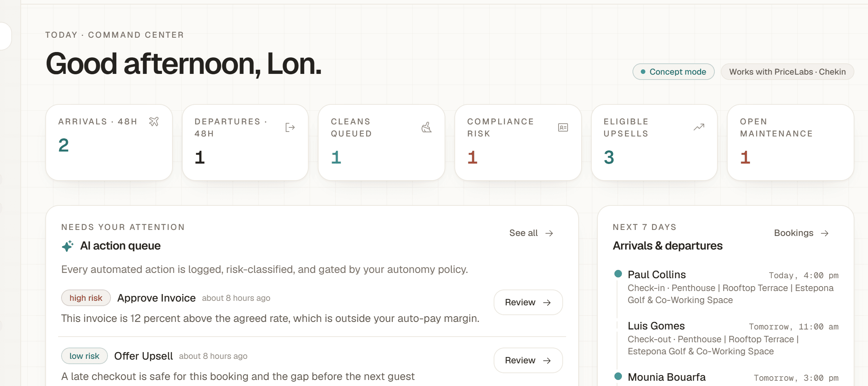Click the trending arrow icon on Eligible Upsells
Screen dimensions: 868x386
tap(699, 127)
